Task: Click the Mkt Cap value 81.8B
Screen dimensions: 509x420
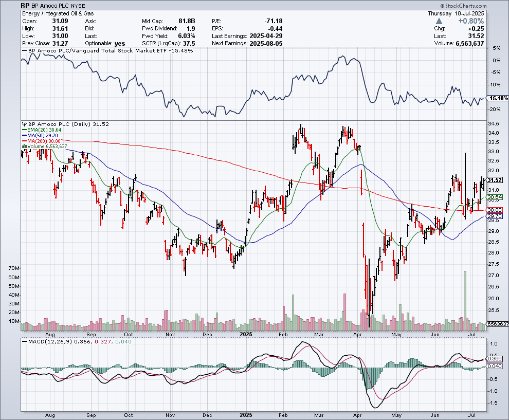Action: click(x=187, y=21)
